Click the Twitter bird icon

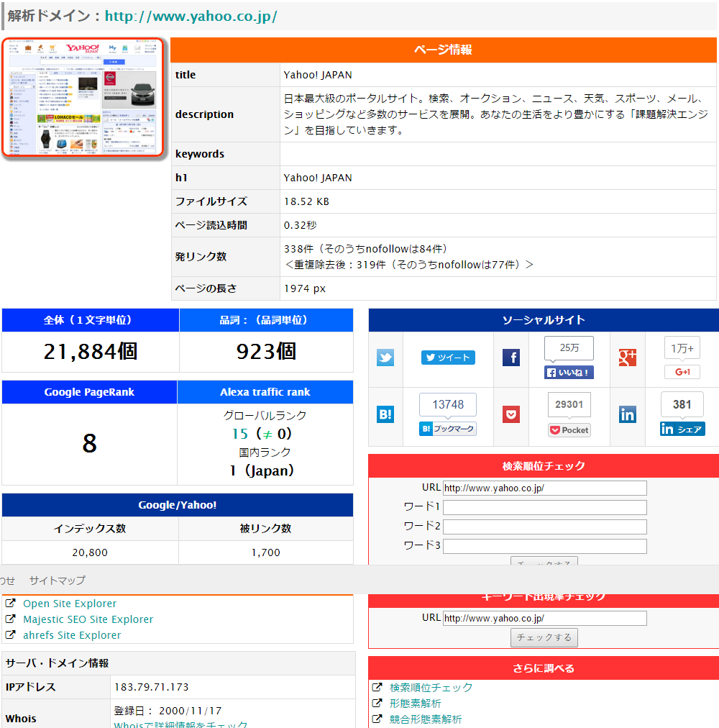(x=385, y=358)
